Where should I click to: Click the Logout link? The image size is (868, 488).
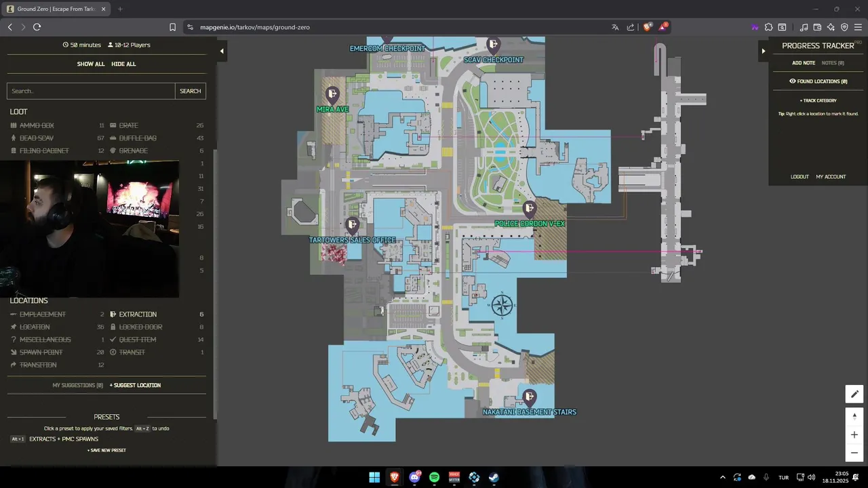point(800,177)
